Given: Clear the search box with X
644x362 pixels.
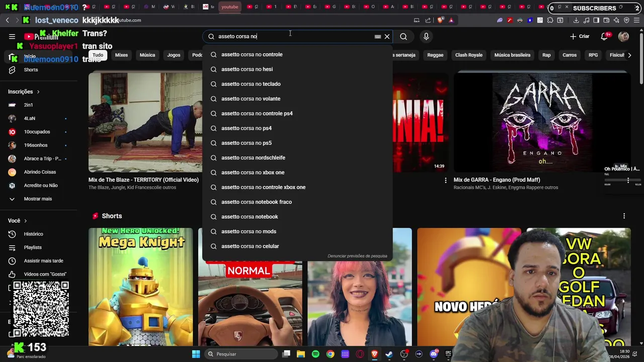Looking at the screenshot, I should 387,36.
